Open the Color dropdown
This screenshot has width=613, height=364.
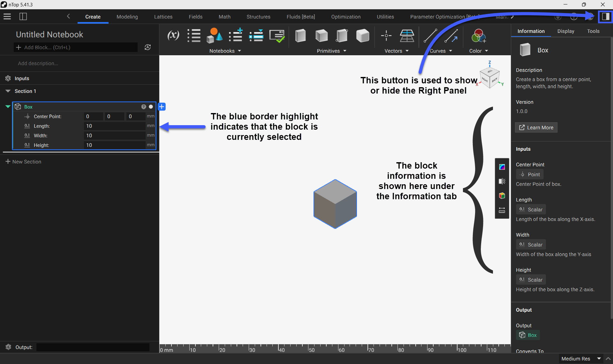(479, 51)
